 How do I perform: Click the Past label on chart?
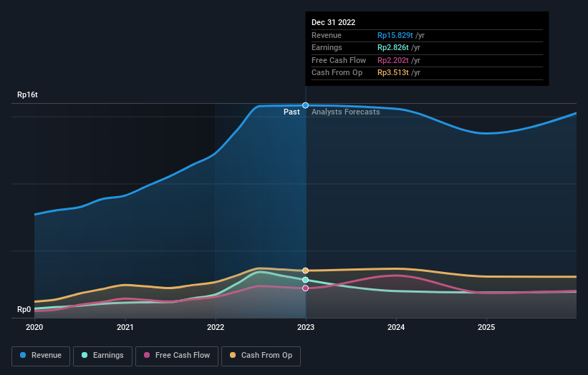291,112
